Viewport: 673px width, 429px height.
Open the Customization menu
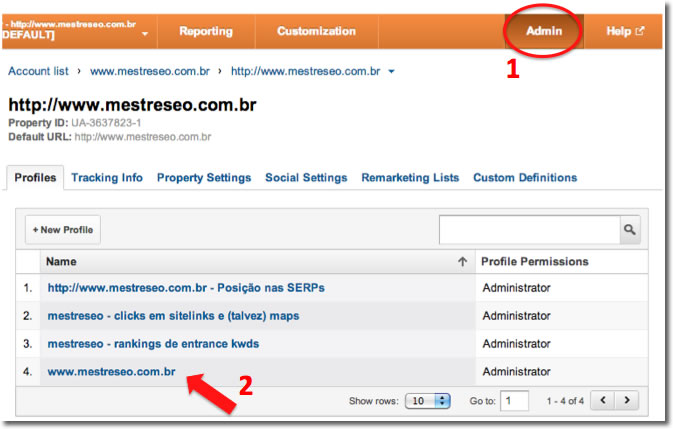(316, 31)
